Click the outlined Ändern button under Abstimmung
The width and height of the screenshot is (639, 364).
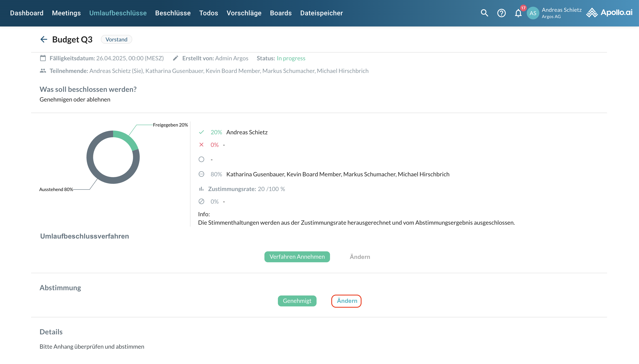(x=346, y=301)
